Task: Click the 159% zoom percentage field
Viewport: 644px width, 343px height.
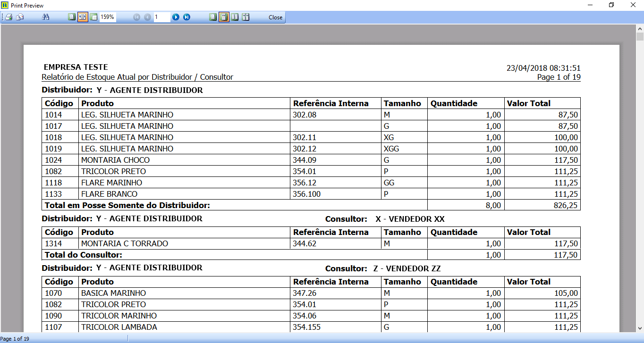Action: 108,17
